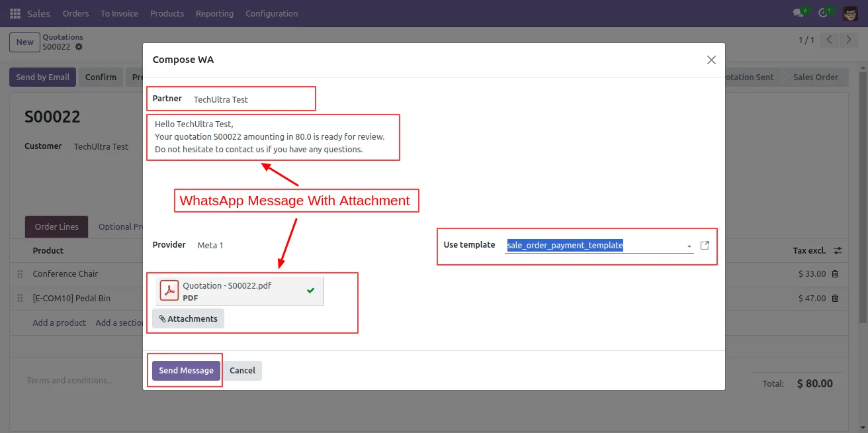
Task: Click the $ 47.00 amount cell
Action: [812, 298]
